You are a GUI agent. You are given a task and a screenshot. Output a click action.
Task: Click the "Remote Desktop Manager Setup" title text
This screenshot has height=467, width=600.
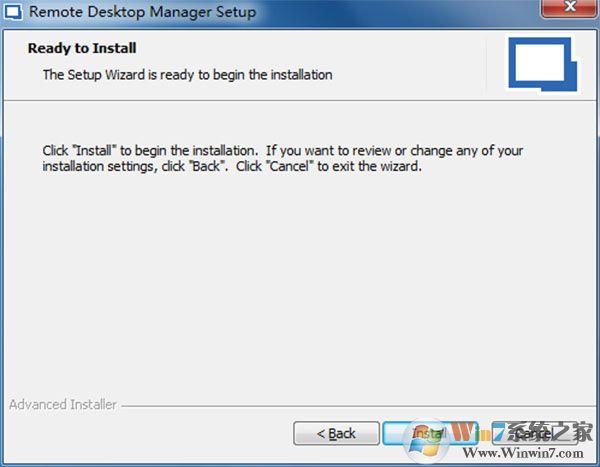pyautogui.click(x=142, y=13)
